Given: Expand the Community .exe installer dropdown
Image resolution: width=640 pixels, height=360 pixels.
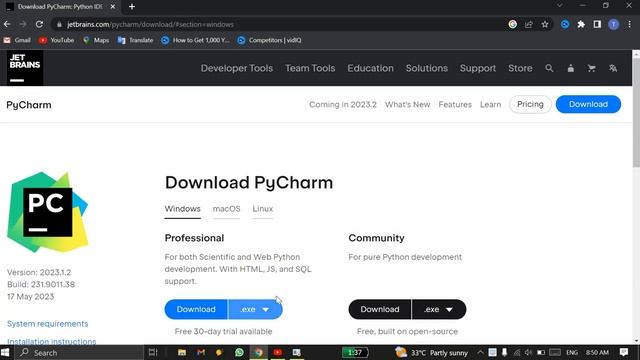Looking at the screenshot, I should point(439,309).
